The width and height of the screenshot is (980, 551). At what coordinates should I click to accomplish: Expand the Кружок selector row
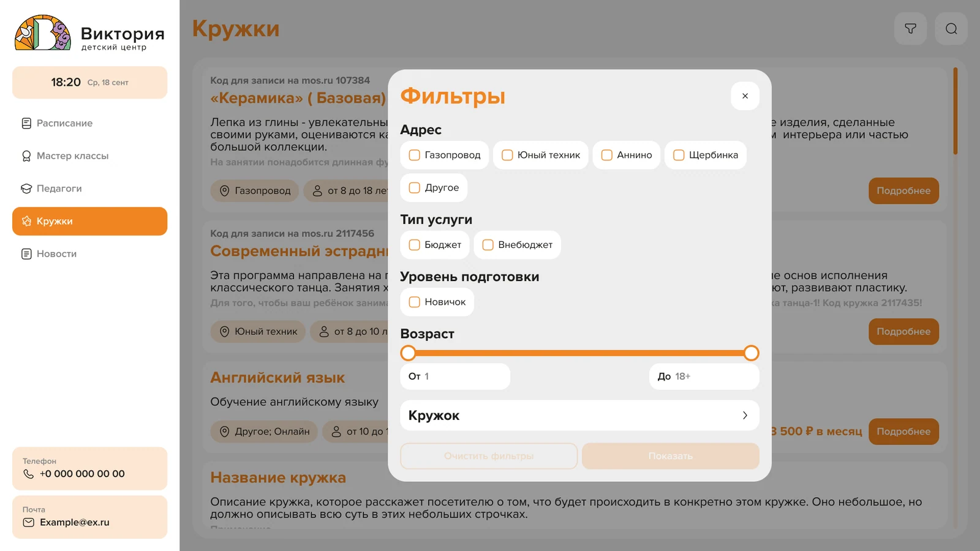click(579, 416)
